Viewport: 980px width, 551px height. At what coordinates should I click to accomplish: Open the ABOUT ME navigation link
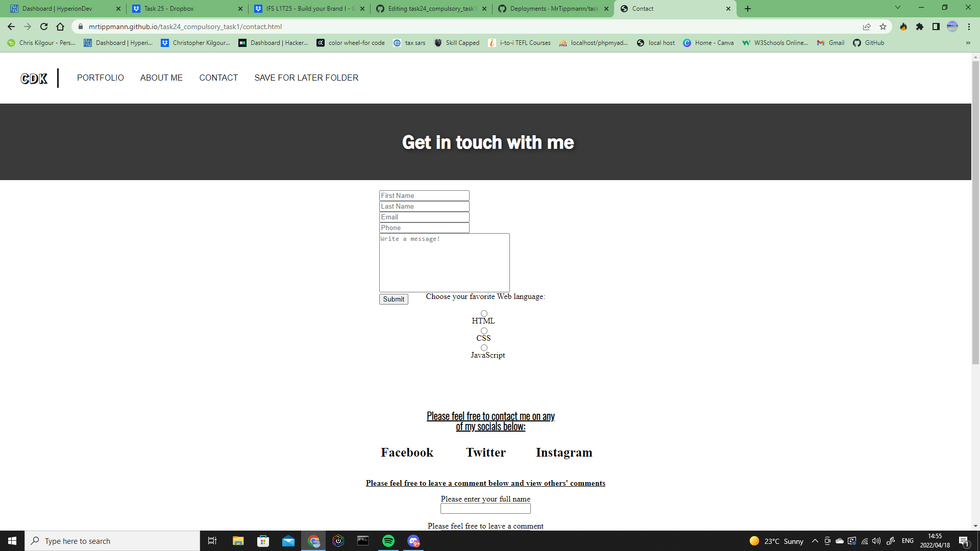161,78
